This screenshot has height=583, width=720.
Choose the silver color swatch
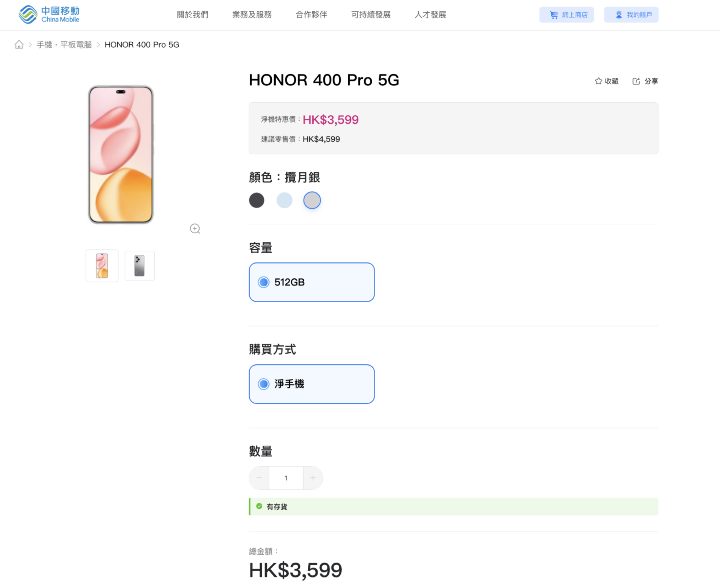(312, 200)
